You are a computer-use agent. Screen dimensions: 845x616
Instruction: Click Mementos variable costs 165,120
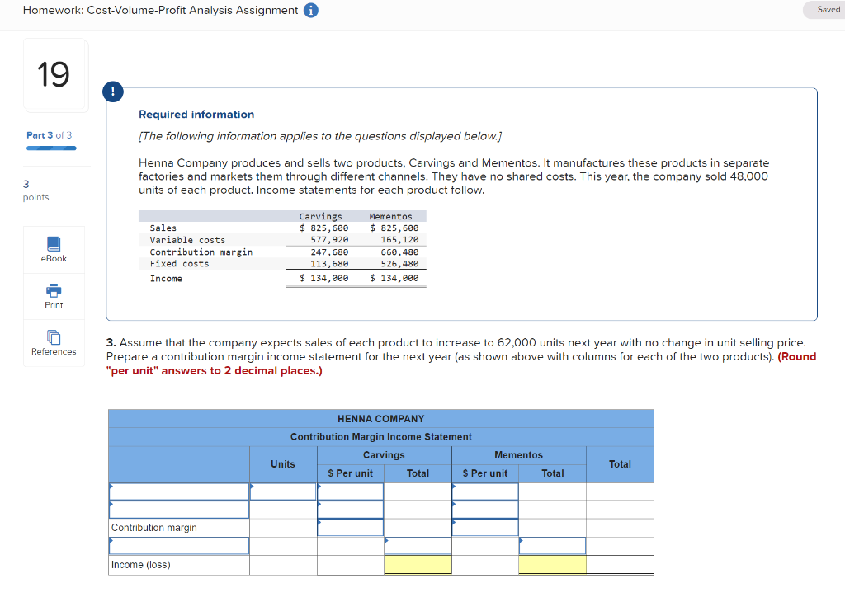pyautogui.click(x=399, y=240)
